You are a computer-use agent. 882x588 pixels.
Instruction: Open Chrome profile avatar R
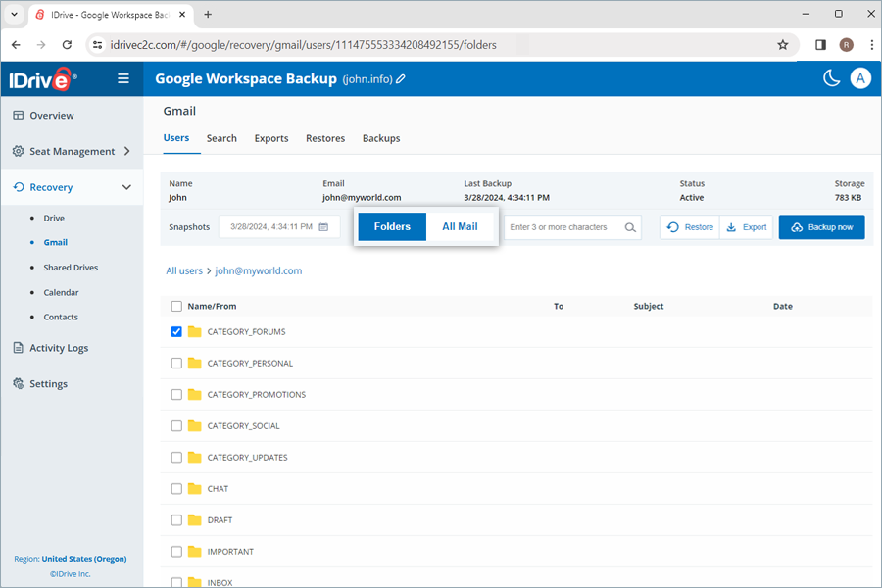[846, 45]
